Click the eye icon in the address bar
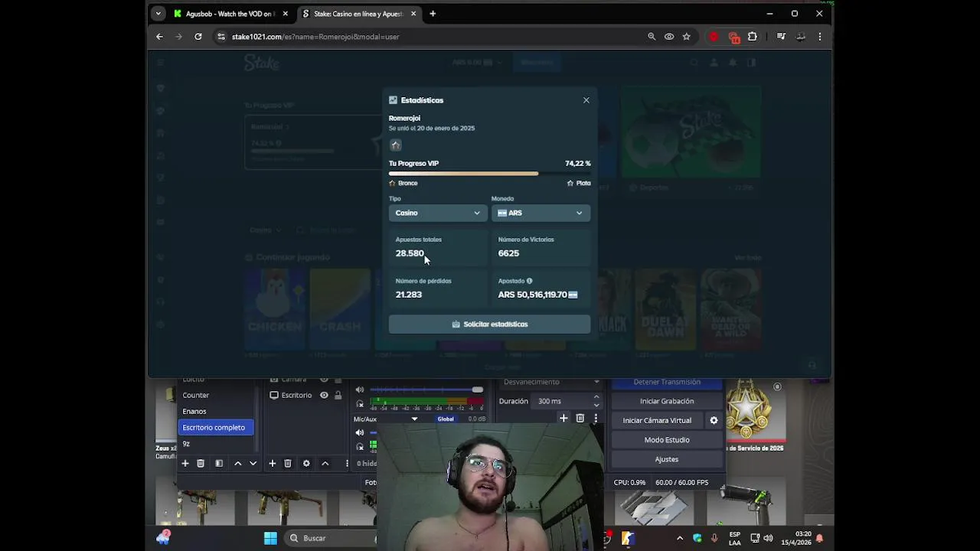 669,37
